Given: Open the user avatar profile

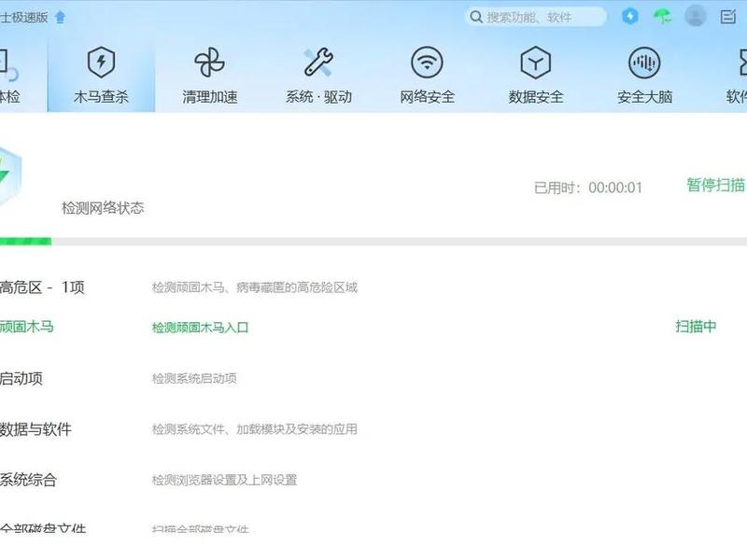Looking at the screenshot, I should (x=695, y=17).
